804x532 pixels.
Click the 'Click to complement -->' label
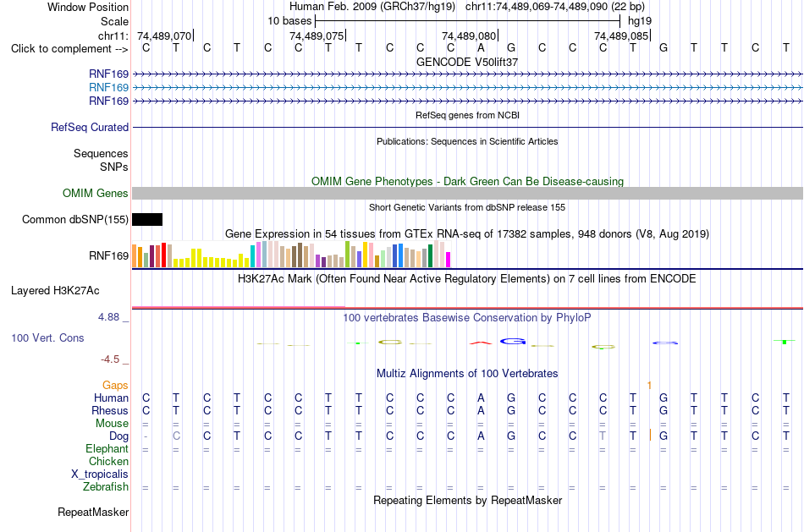pyautogui.click(x=69, y=49)
